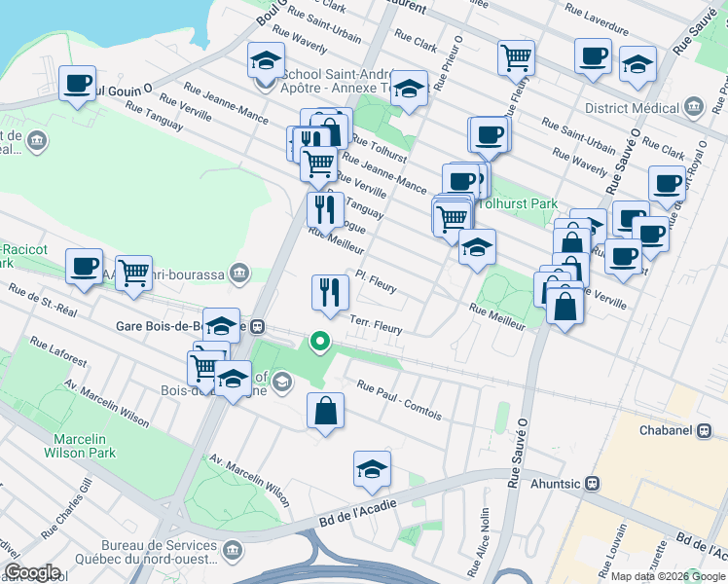
Task: Click the Collège Bois-de-Boulogne school landmark icon
Action: click(x=283, y=383)
